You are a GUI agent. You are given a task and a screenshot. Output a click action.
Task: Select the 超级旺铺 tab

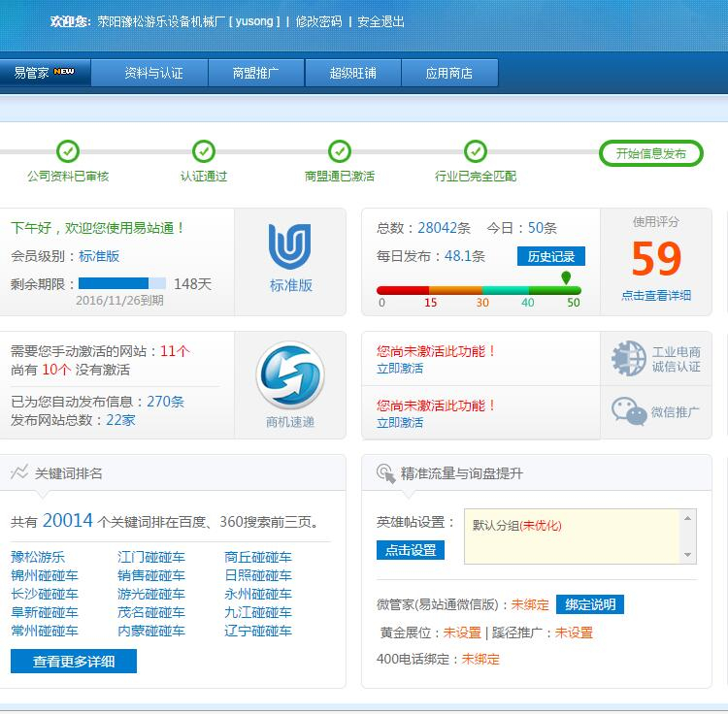click(353, 73)
